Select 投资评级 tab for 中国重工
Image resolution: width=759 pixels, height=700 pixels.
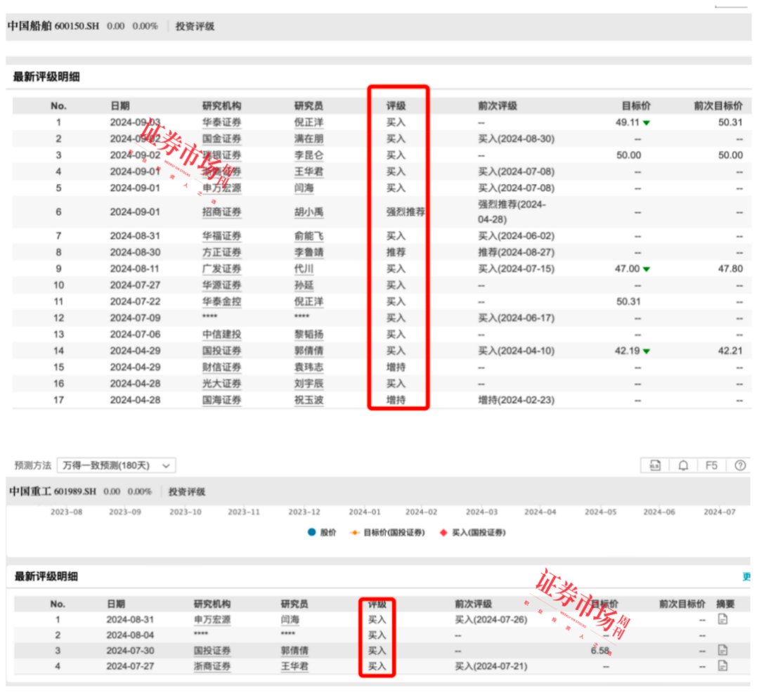tap(187, 492)
